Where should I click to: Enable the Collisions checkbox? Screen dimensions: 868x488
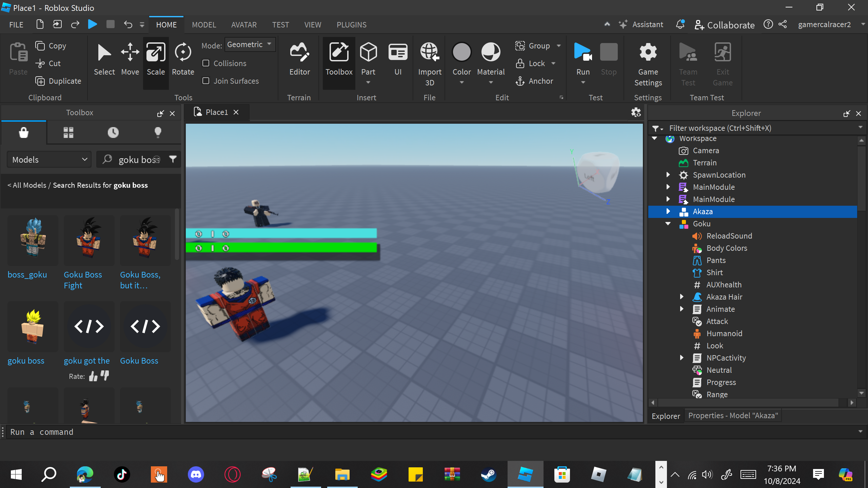pyautogui.click(x=206, y=63)
